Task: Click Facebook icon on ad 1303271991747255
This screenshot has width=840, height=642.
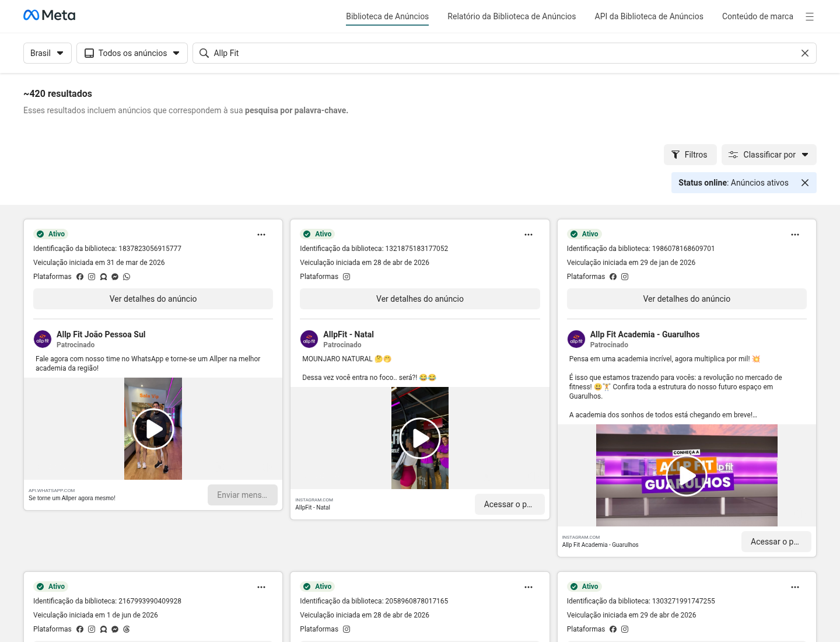Action: pyautogui.click(x=613, y=629)
